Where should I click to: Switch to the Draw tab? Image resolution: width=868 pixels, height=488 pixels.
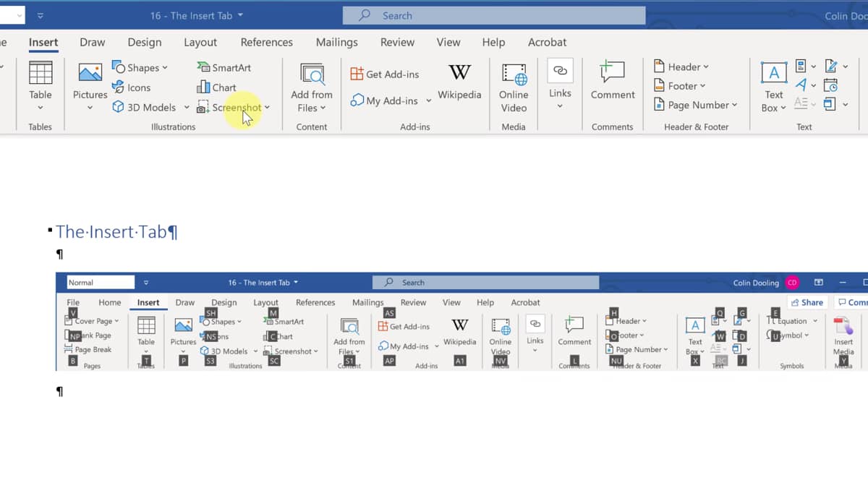93,42
